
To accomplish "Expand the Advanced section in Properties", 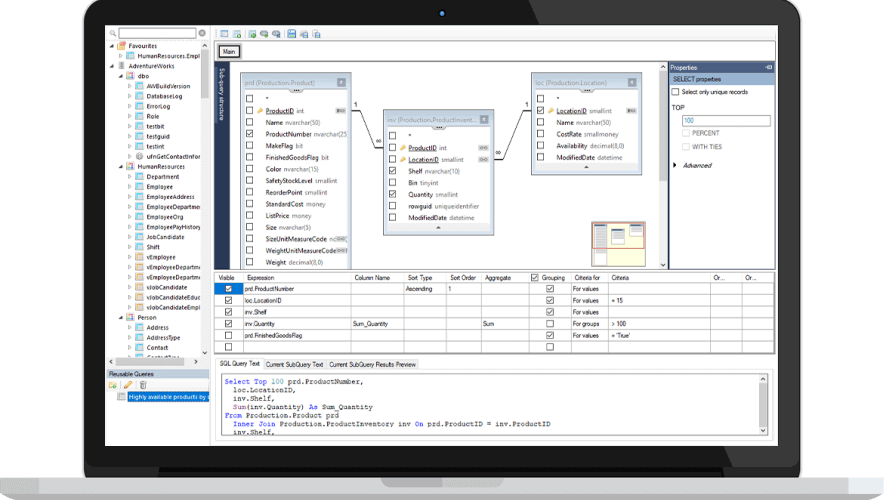I will tap(675, 165).
